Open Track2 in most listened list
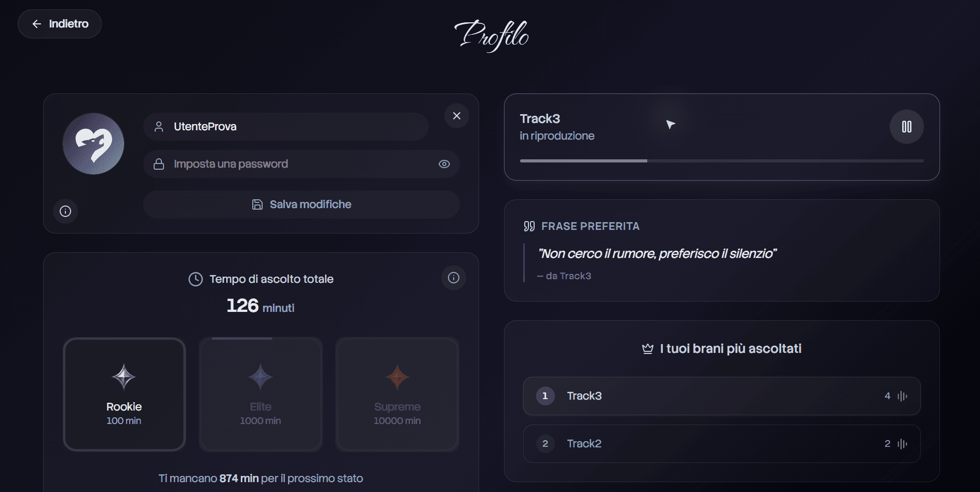 click(x=584, y=444)
